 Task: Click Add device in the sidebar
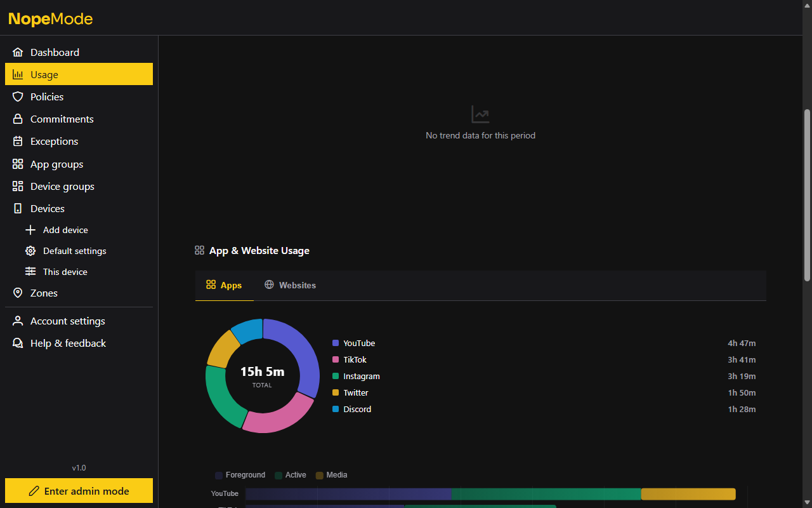point(65,230)
